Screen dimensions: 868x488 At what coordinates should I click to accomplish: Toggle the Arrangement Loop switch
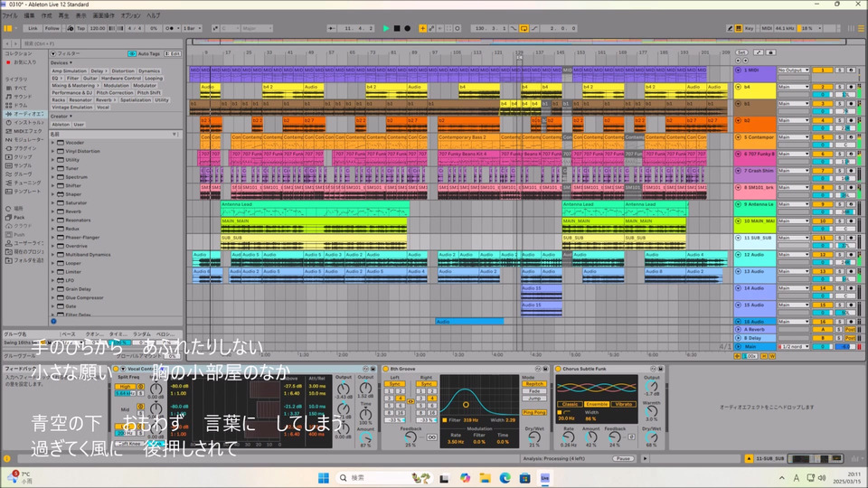pyautogui.click(x=524, y=28)
